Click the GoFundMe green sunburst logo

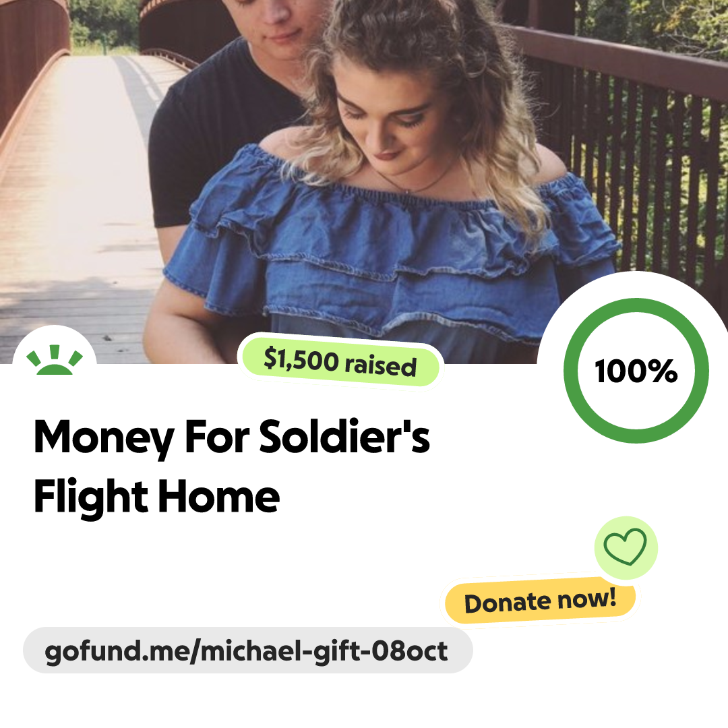pyautogui.click(x=55, y=360)
